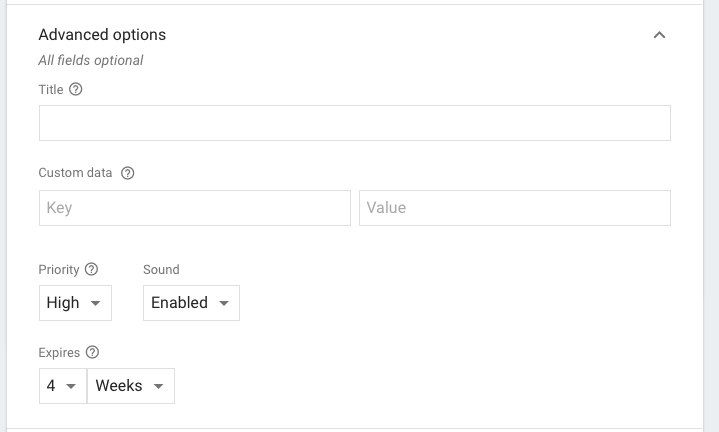Open the Sound dropdown showing Enabled
This screenshot has height=432, width=719.
coord(191,303)
